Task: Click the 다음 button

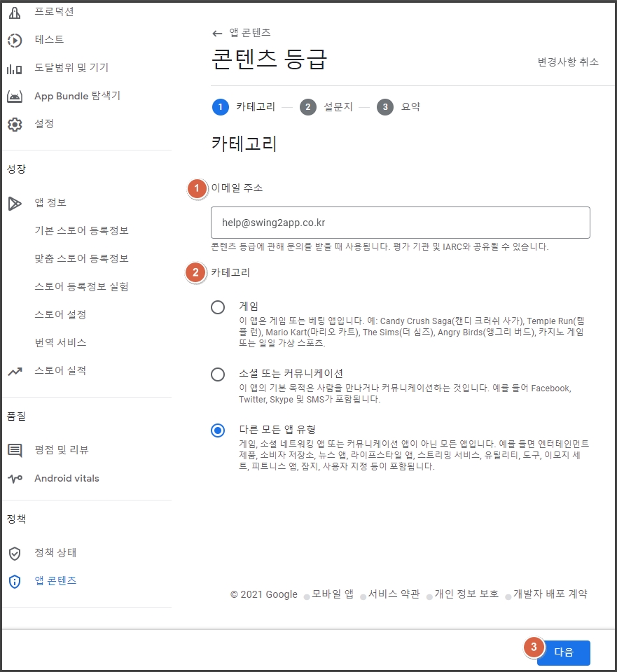Action: [563, 652]
